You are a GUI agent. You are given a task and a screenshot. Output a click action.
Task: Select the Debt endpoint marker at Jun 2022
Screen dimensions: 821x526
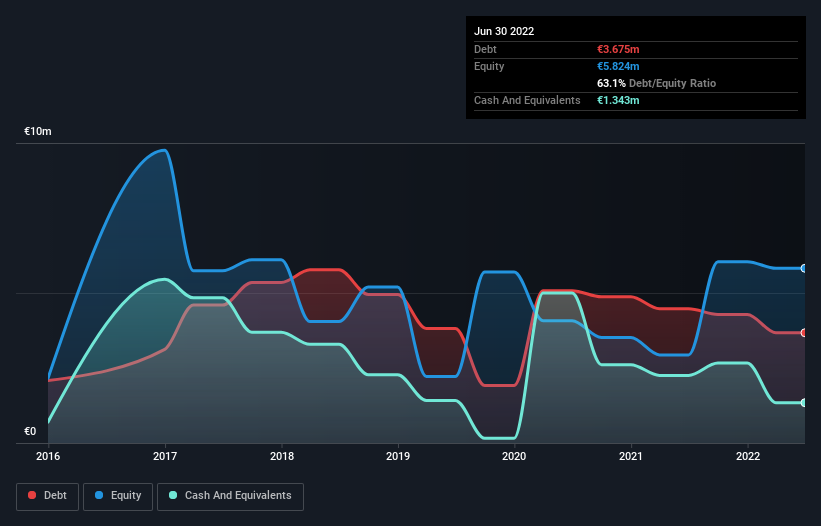click(804, 333)
